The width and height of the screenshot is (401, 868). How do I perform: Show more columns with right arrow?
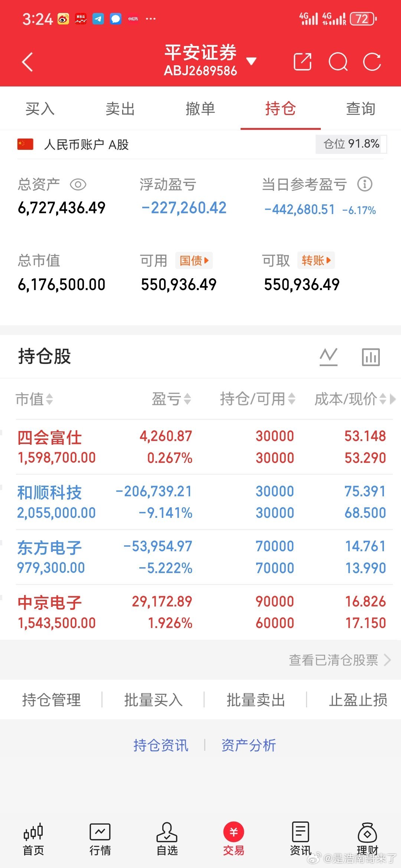(393, 399)
